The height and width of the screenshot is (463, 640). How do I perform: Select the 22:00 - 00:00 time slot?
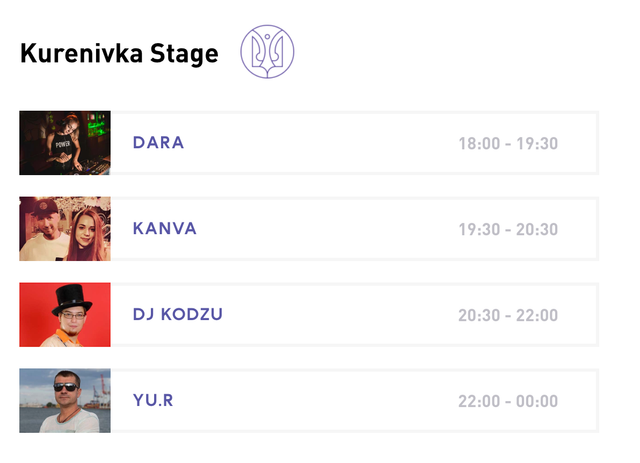pos(508,401)
